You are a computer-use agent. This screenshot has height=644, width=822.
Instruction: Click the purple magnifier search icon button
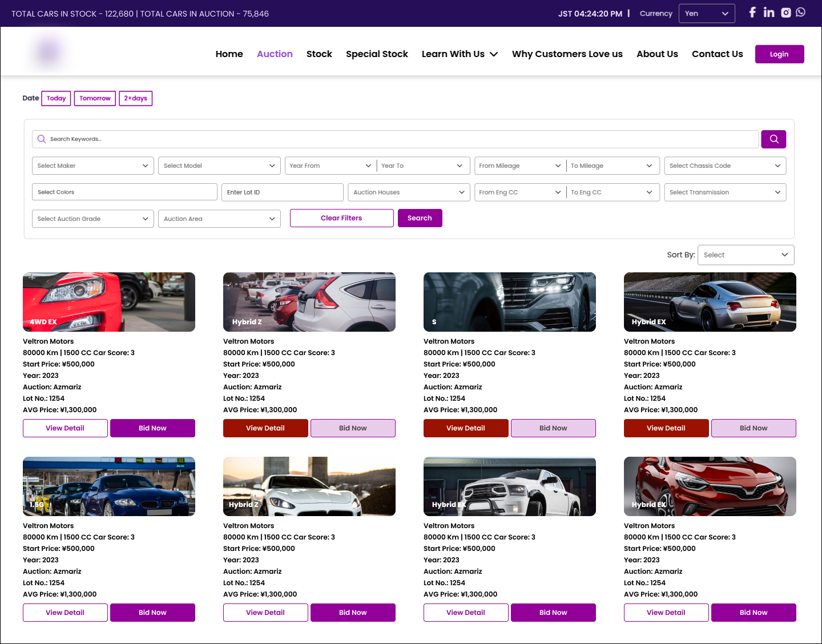773,139
